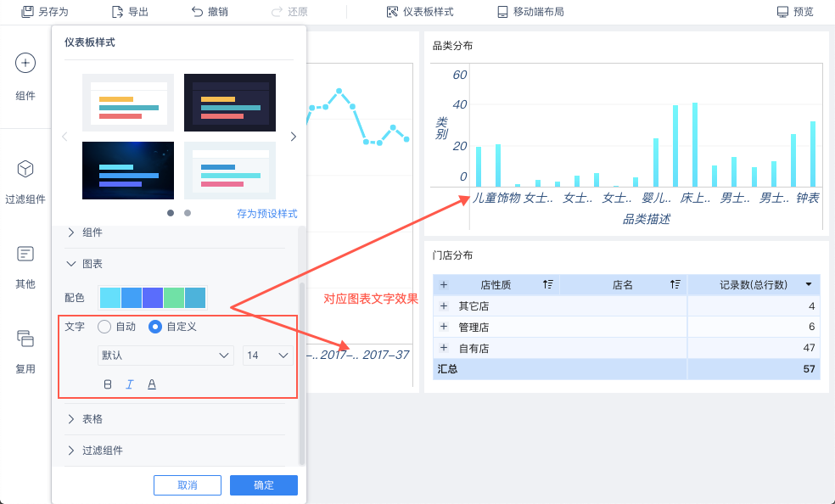835x504 pixels.
Task: Click plus icon in 店性质 header cell
Action: tap(444, 285)
